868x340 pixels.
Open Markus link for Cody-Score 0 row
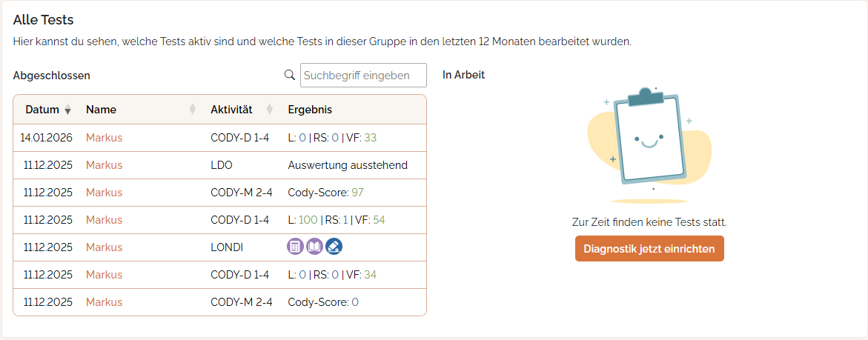click(104, 302)
